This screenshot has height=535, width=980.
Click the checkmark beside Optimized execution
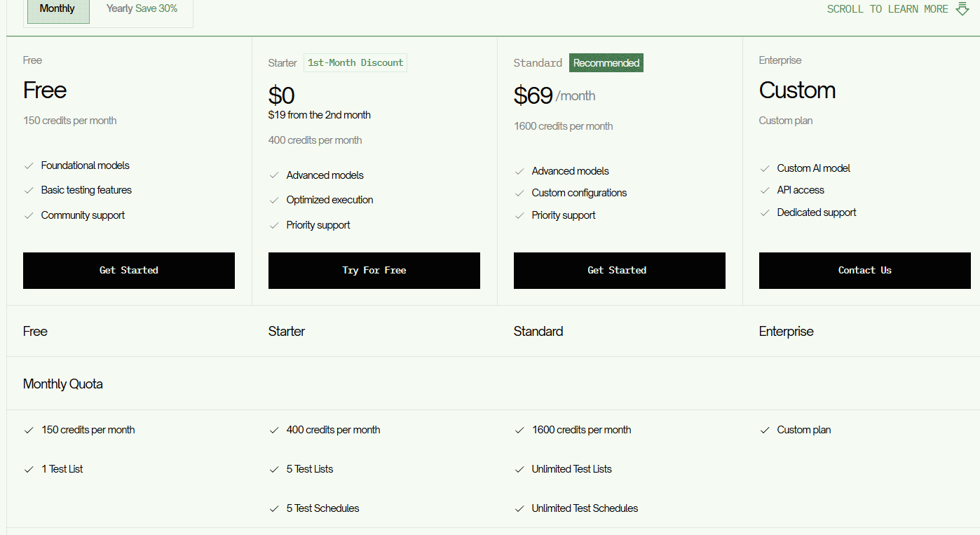[x=273, y=200]
